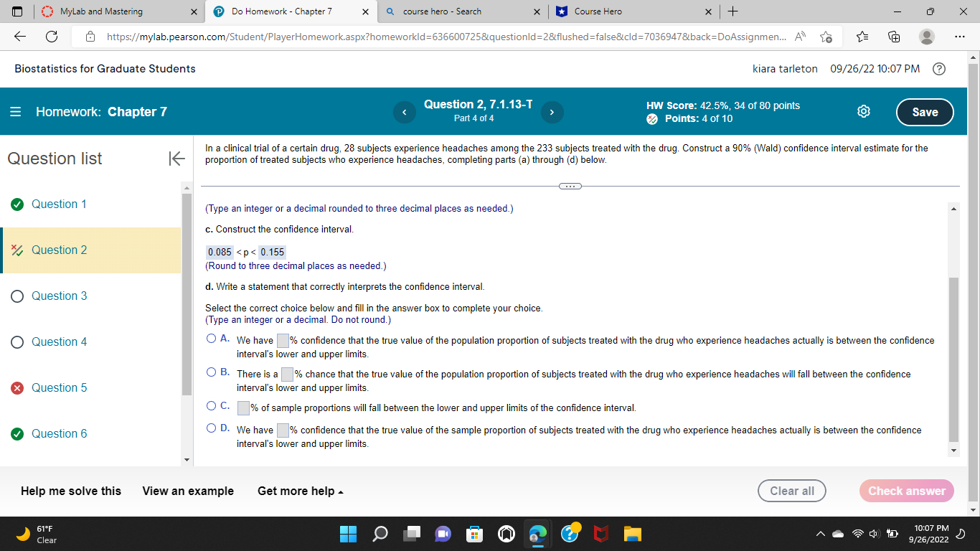Screen dimensions: 980x551
Task: Click the Check answer button
Action: 905,491
